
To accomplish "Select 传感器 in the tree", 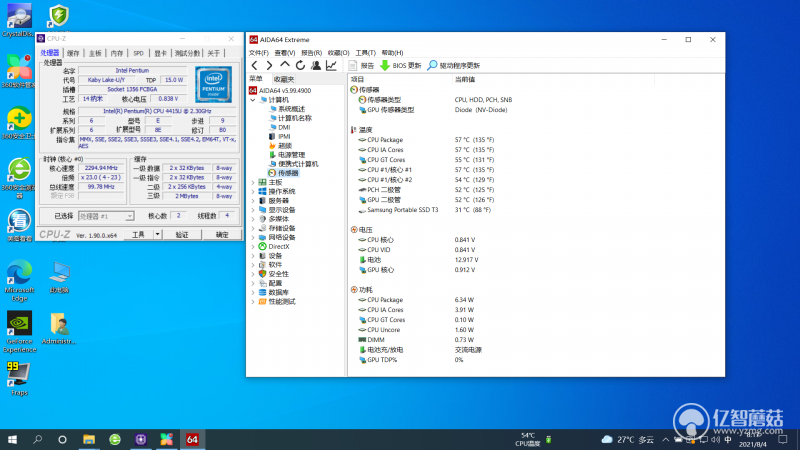I will click(288, 173).
